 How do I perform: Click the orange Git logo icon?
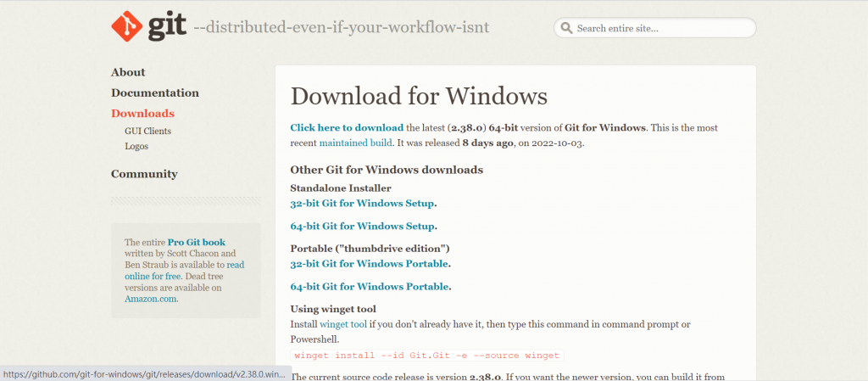[x=127, y=26]
